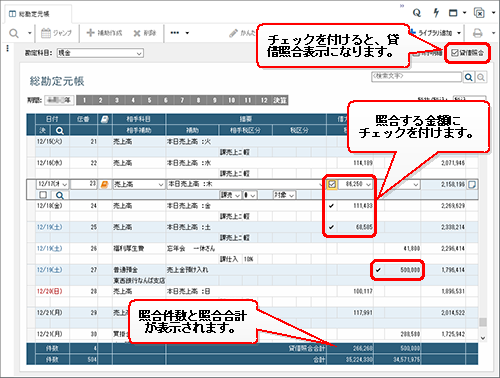
Task: Open the orange book icon on row 23
Action: [x=104, y=184]
